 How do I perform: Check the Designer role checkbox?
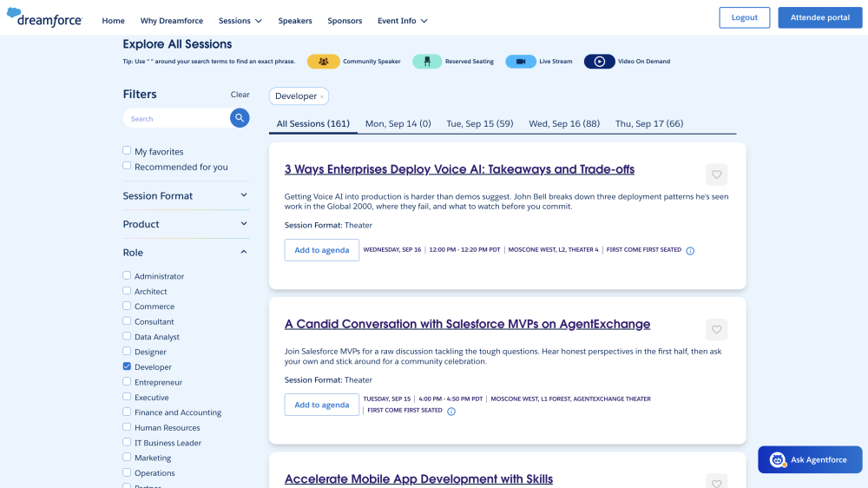coord(127,351)
